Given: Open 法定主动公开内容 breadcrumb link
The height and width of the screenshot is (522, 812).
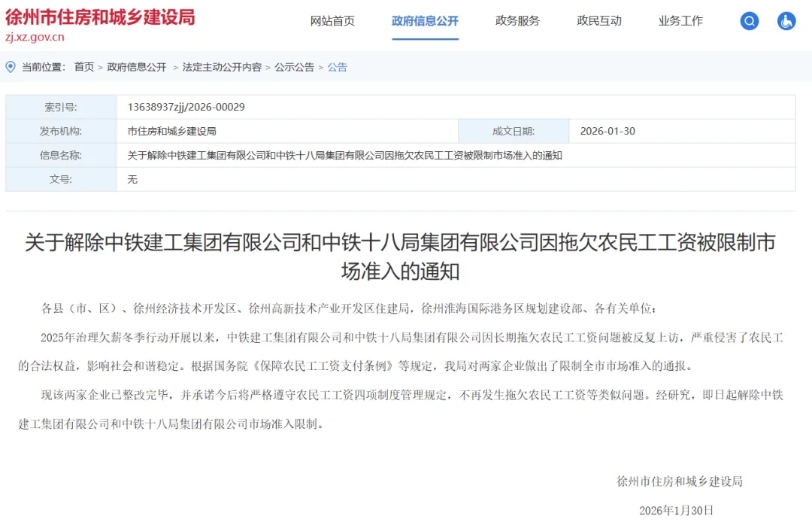Looking at the screenshot, I should (222, 67).
